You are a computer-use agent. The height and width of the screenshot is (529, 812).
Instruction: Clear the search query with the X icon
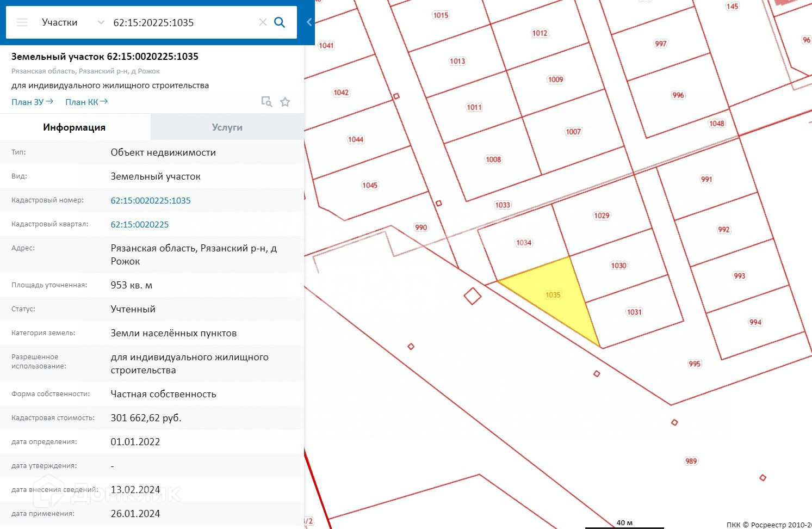click(263, 22)
